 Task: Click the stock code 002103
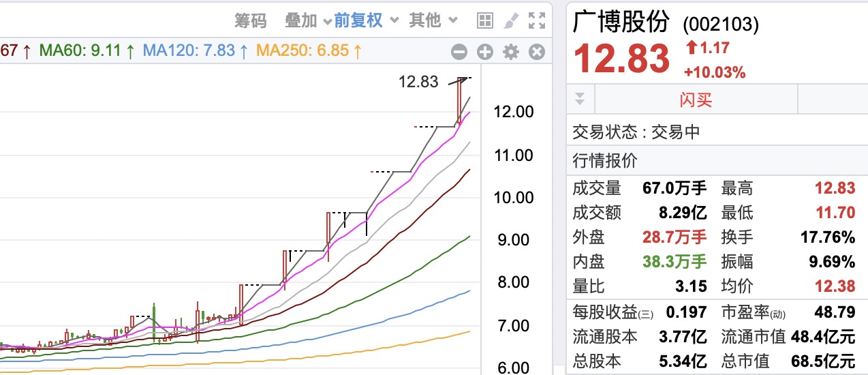tap(721, 25)
